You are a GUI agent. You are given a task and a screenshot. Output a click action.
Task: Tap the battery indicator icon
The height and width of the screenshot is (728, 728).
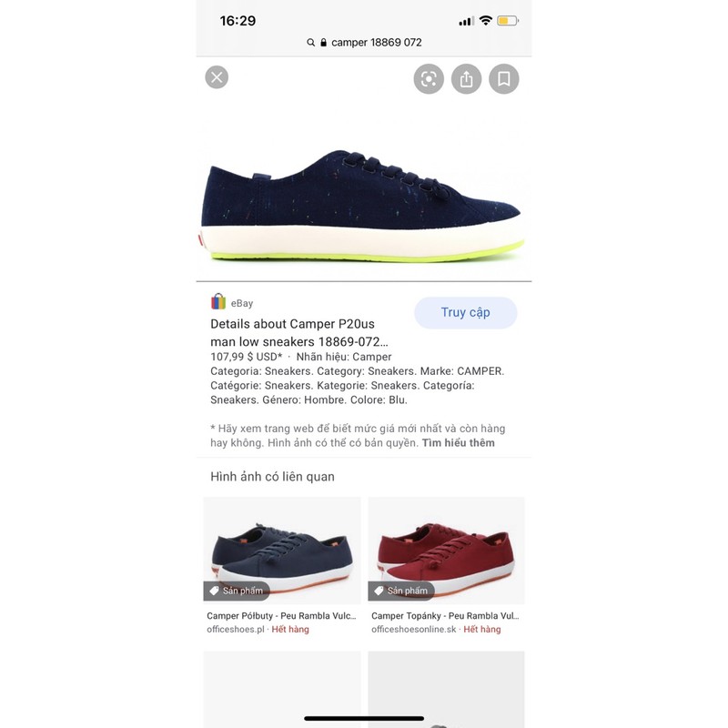[508, 20]
